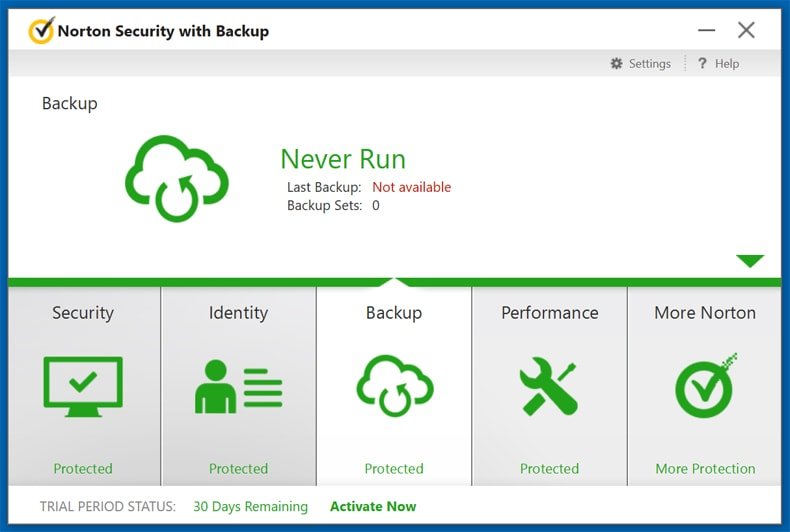
Task: Open the Performance tab label
Action: 549,313
